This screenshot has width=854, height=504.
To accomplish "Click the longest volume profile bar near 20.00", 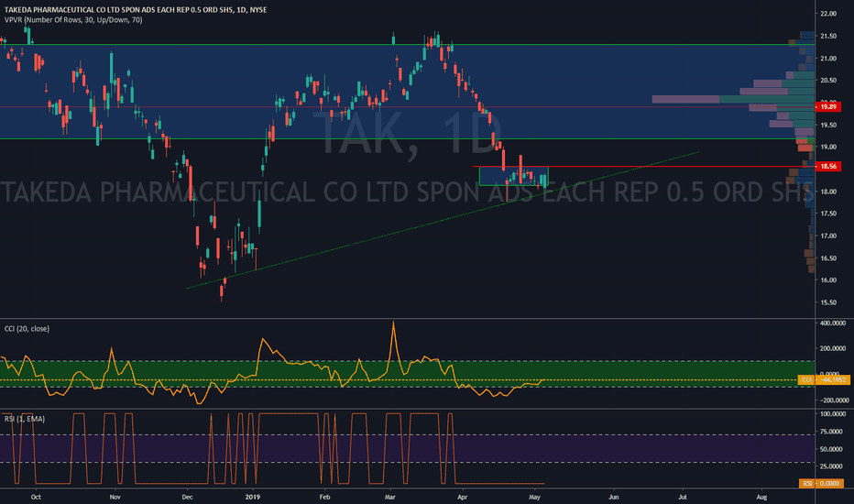I will point(733,99).
